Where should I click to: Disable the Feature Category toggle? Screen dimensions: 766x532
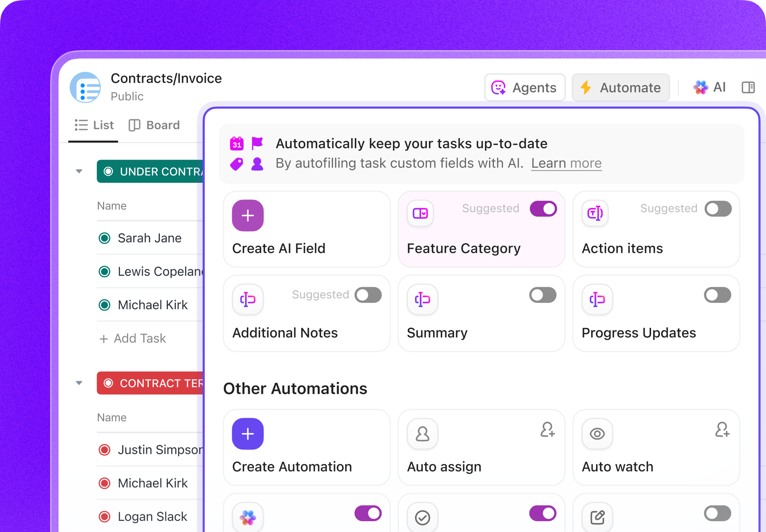(543, 209)
